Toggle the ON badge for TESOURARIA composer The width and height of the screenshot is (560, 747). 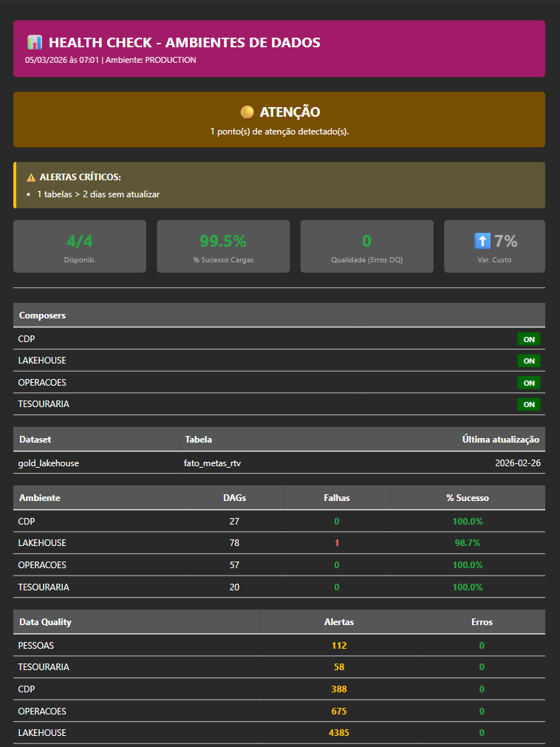coord(529,404)
